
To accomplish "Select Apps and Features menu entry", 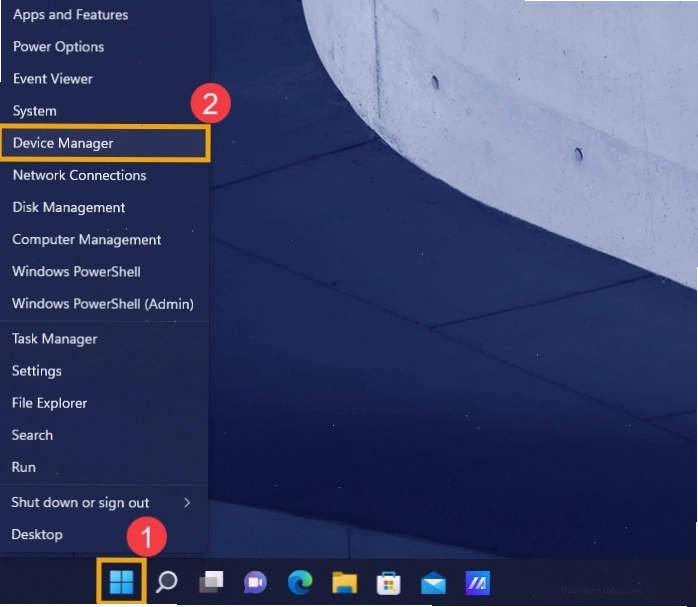I will click(104, 15).
